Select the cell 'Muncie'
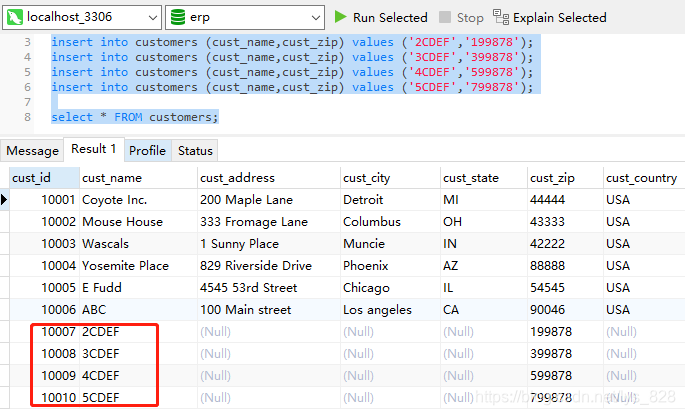This screenshot has height=415, width=685. coord(390,244)
